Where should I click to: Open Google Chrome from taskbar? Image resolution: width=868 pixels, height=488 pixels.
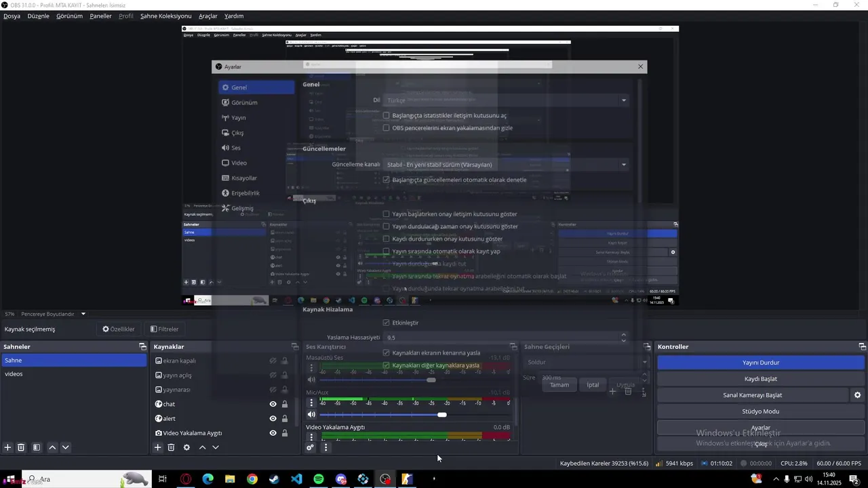(x=252, y=479)
